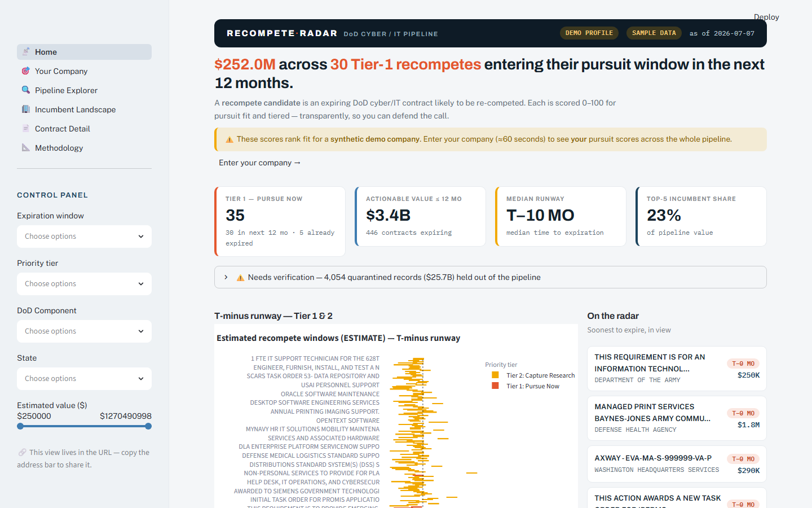Click the $290K value on Washington Headquarters card
Screen dimensions: 812x508
[748, 471]
